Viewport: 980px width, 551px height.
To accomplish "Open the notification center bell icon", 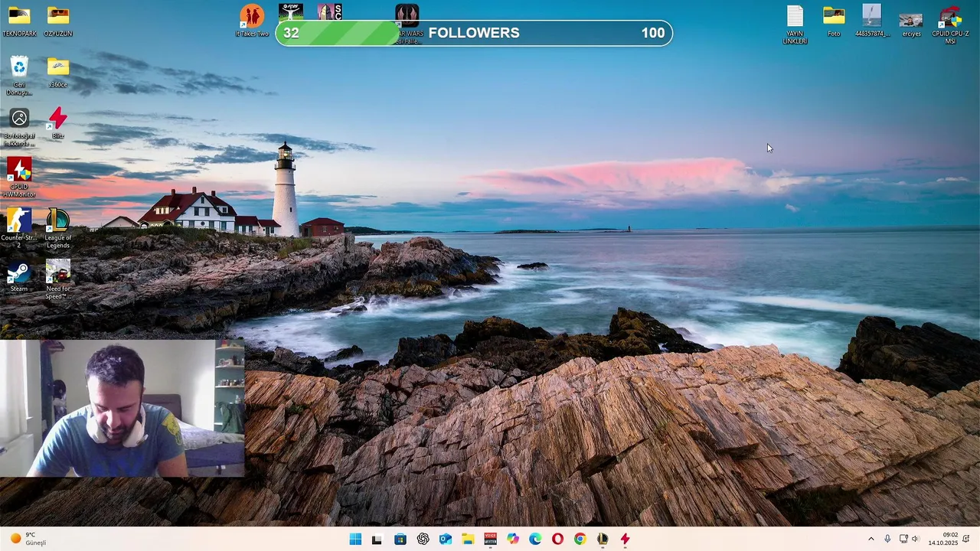I will click(x=966, y=539).
